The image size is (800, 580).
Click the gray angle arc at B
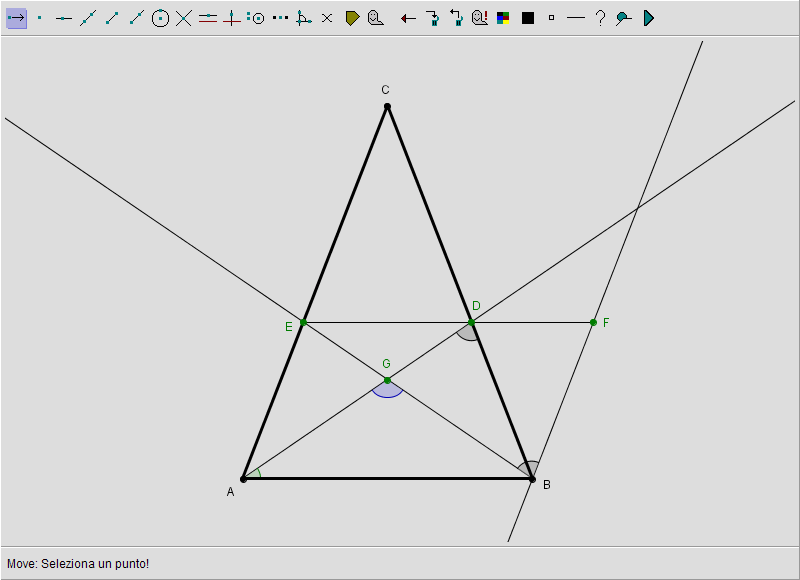(x=529, y=467)
